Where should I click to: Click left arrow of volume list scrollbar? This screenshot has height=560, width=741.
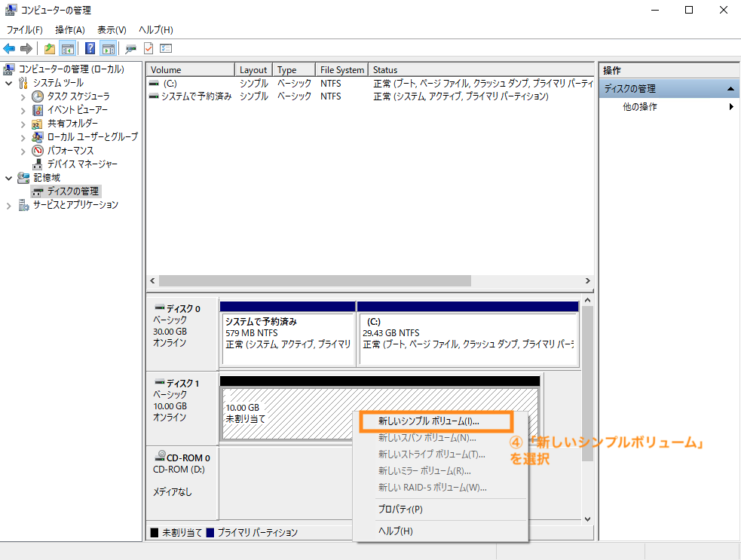pos(152,280)
